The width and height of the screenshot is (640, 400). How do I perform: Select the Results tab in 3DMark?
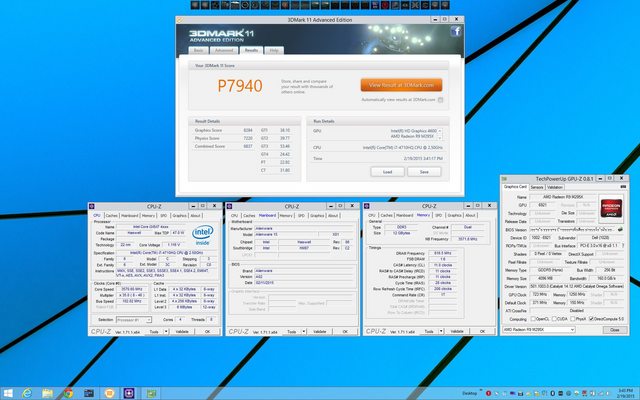coord(251,50)
